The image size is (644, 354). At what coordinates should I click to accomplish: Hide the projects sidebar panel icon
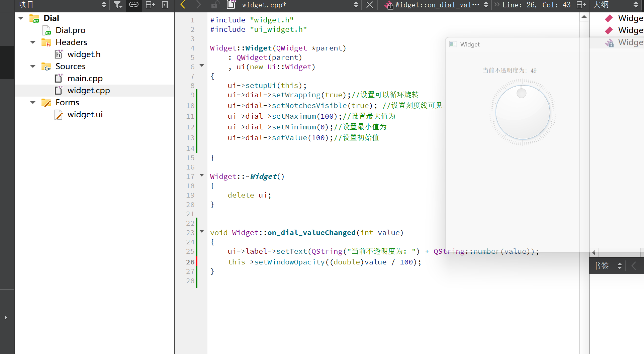click(165, 5)
